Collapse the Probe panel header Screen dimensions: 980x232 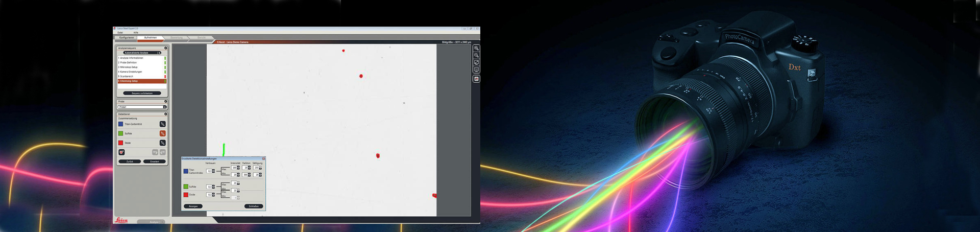[x=165, y=101]
